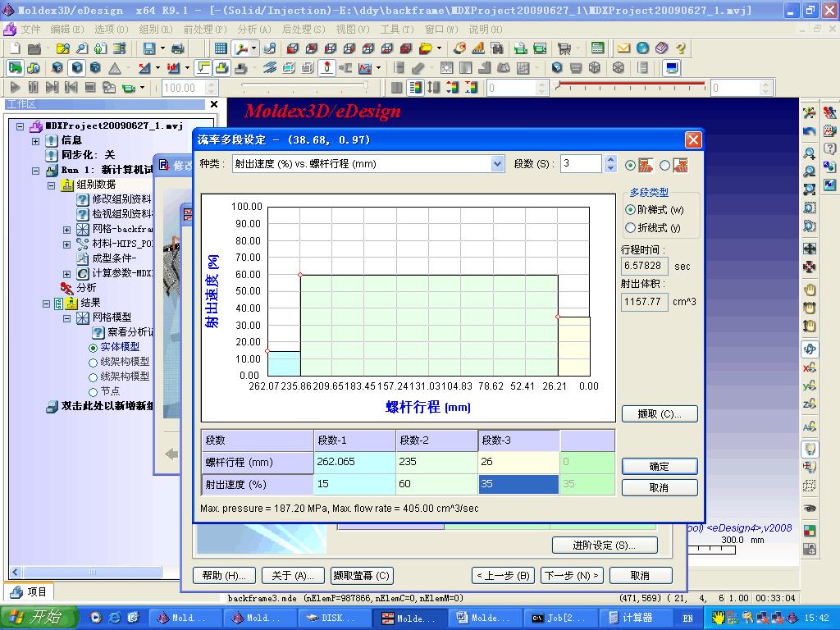The image size is (840, 630).
Task: Click the gray triangle mesh icon
Action: (x=115, y=68)
